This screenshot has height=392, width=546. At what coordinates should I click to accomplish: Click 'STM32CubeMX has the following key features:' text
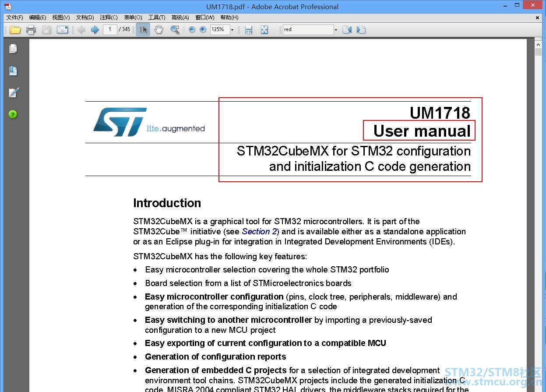[x=220, y=257]
